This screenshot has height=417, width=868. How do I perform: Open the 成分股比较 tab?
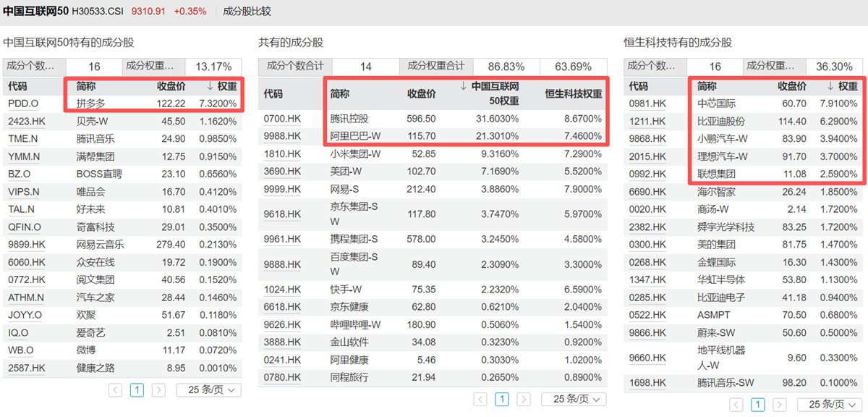[x=247, y=11]
